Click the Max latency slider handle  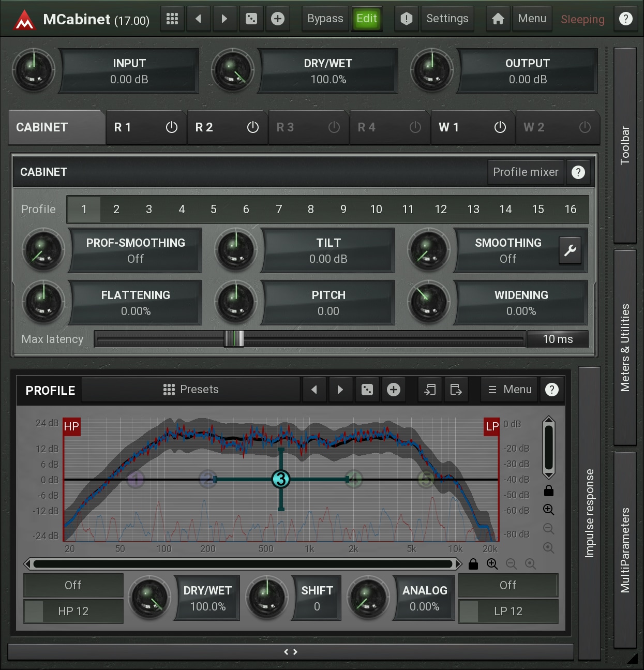pos(234,339)
